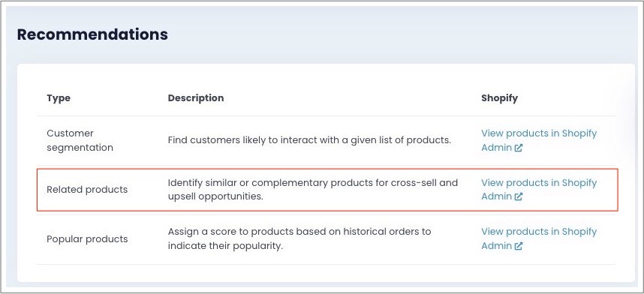Click the 'Identify similar or complementary products' description
This screenshot has height=294, width=644.
(x=312, y=189)
